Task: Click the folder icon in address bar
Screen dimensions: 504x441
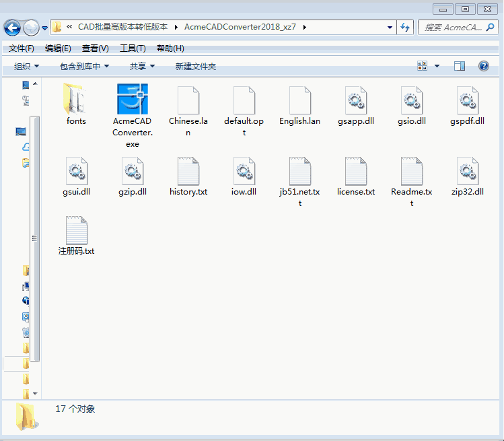Action: point(57,27)
